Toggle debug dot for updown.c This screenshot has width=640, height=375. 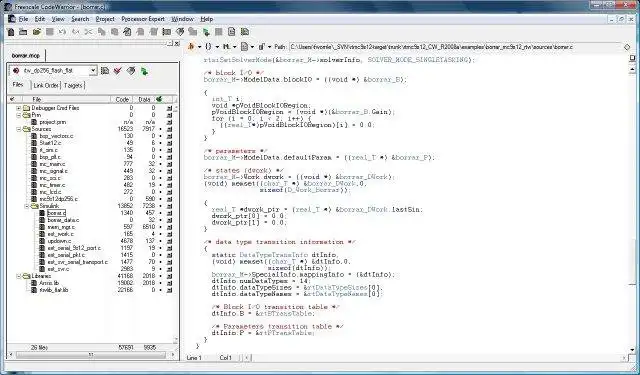coord(160,241)
